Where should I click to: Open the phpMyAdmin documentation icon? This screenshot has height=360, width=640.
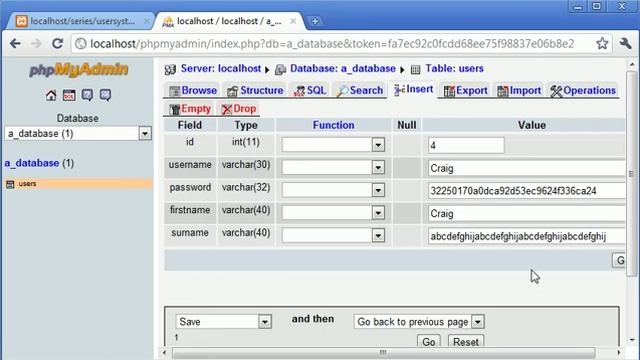(x=87, y=96)
